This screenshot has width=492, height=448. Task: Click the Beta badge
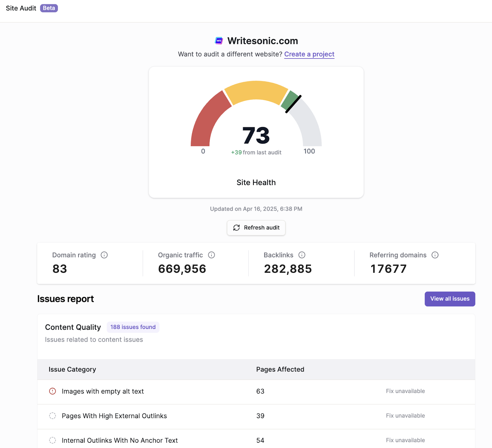pyautogui.click(x=49, y=8)
